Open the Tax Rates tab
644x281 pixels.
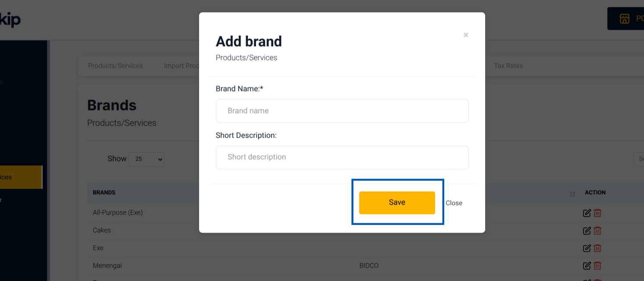click(508, 66)
